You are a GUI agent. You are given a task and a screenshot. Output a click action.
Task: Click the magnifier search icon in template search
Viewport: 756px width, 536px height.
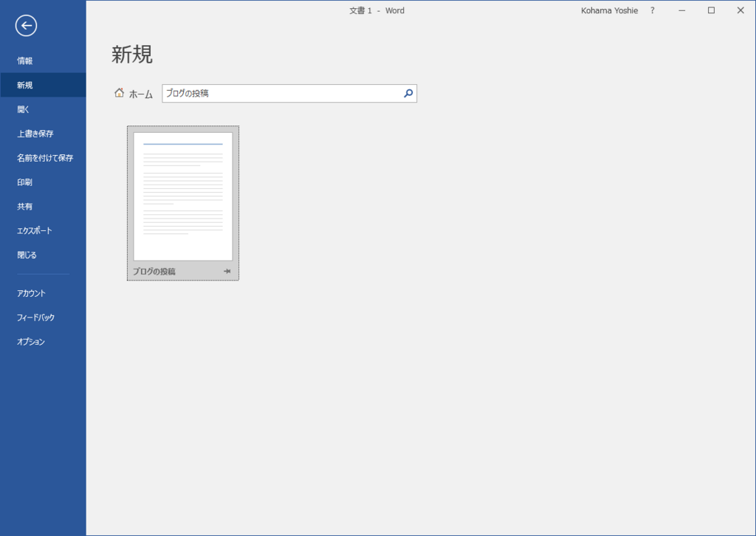[x=408, y=94]
